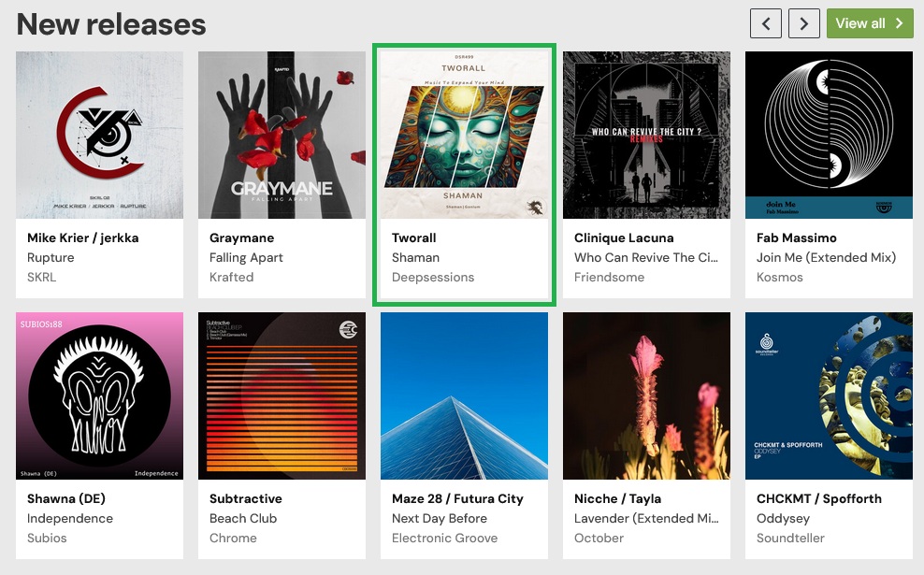Follow the Clinique Lacuna artist link
This screenshot has height=575, width=924.
[624, 238]
